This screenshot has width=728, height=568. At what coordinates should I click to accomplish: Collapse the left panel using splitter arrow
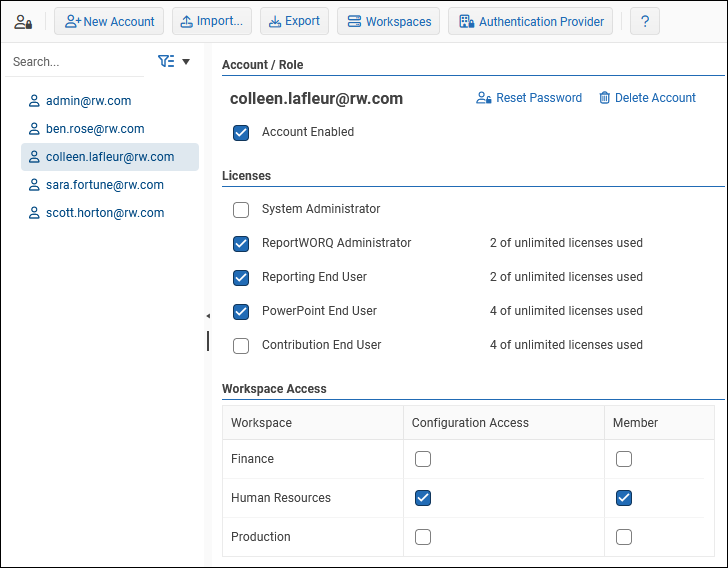[208, 316]
